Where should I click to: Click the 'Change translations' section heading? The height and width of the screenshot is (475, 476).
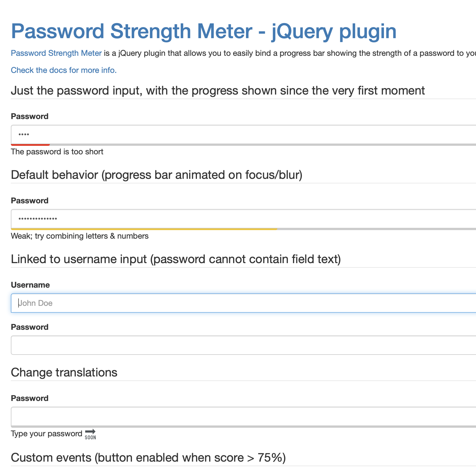64,372
